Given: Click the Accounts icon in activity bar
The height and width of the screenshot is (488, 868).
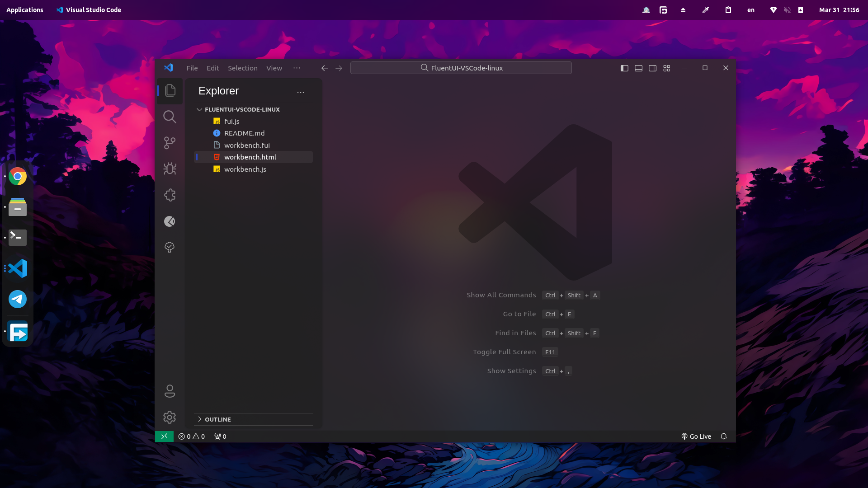Looking at the screenshot, I should click(x=170, y=391).
